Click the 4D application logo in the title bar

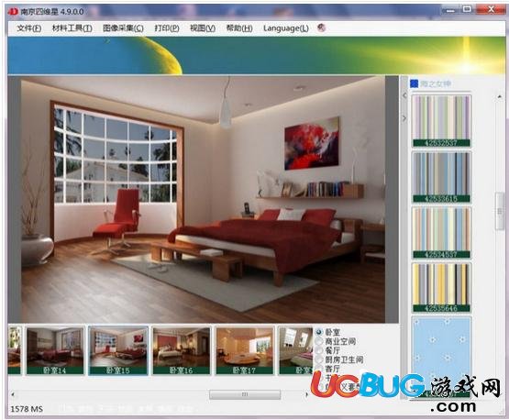[x=13, y=12]
